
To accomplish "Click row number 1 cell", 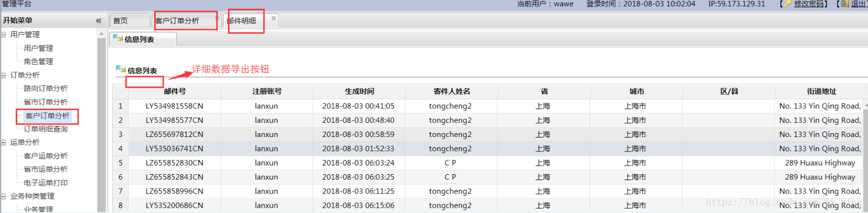I will pos(121,106).
